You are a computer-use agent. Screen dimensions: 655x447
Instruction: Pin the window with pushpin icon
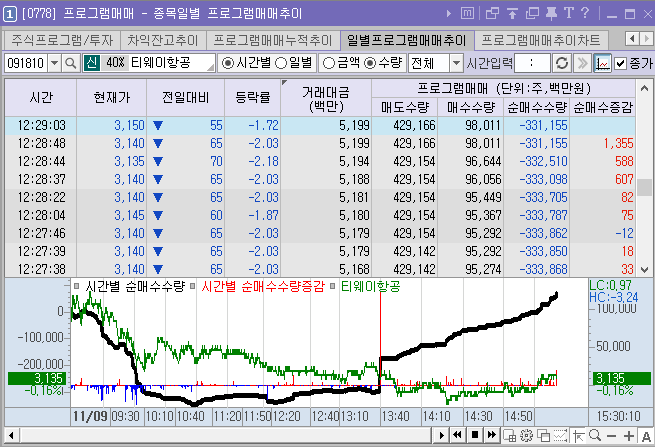click(x=551, y=13)
